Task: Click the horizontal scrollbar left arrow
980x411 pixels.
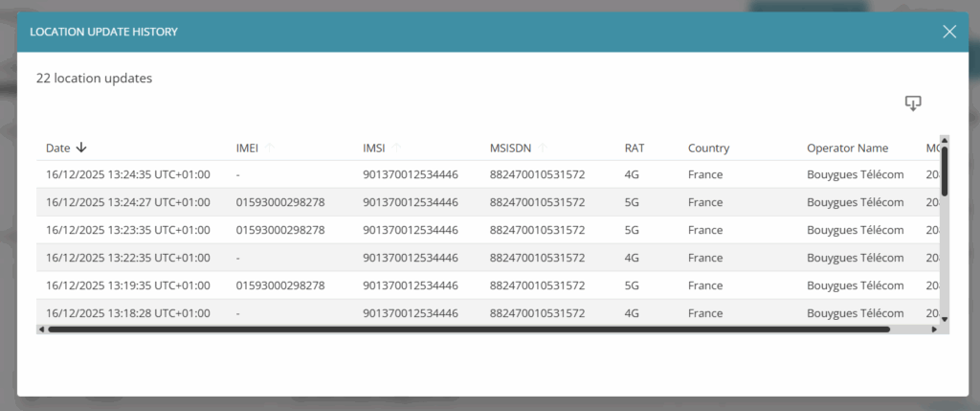Action: click(41, 330)
